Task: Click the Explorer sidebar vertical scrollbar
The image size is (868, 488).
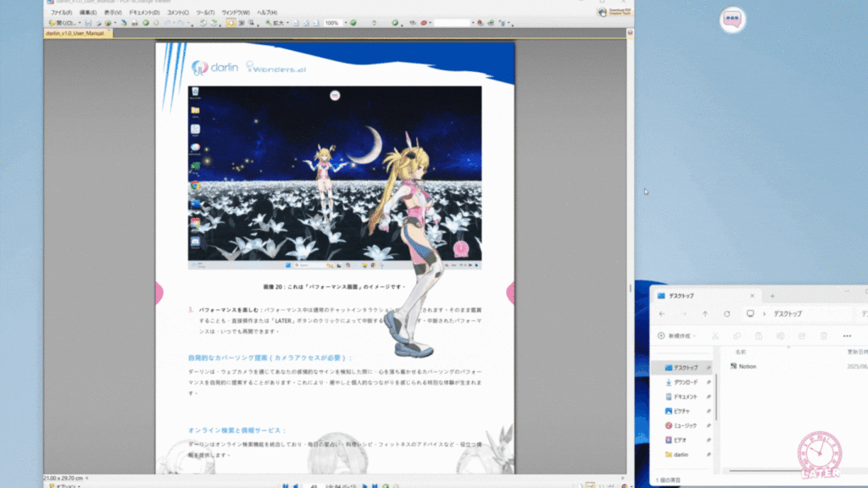Action: coord(716,396)
